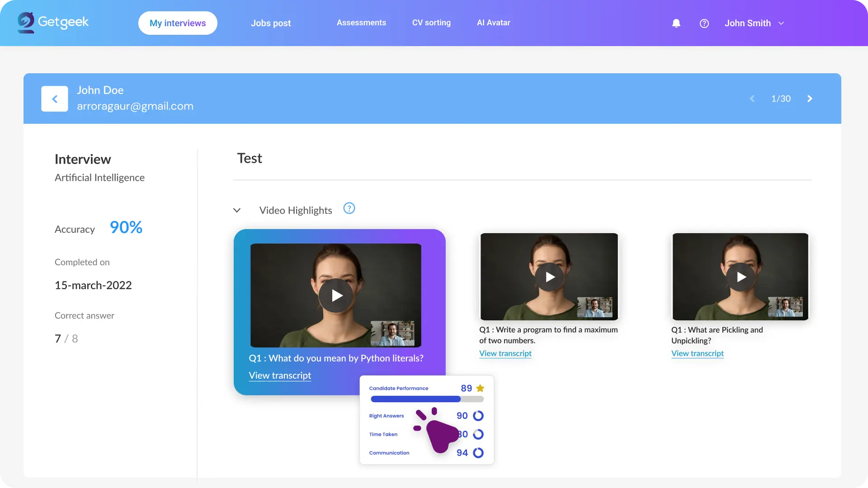Click the gold star next to 89

pos(480,388)
